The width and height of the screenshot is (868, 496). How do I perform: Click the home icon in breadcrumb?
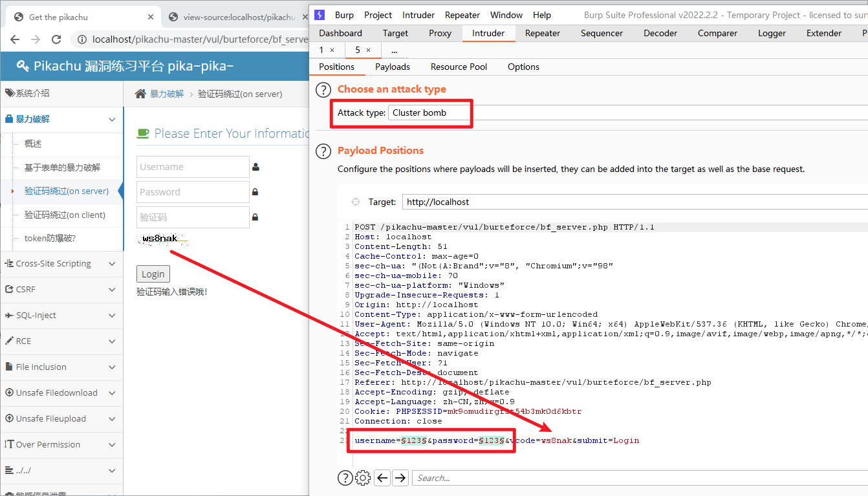click(x=140, y=94)
